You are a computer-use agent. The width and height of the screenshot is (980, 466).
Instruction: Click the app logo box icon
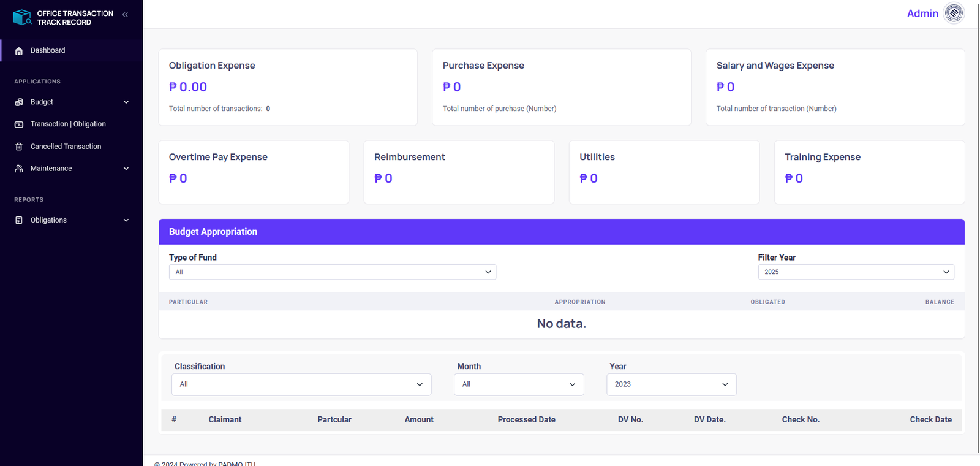tap(23, 17)
